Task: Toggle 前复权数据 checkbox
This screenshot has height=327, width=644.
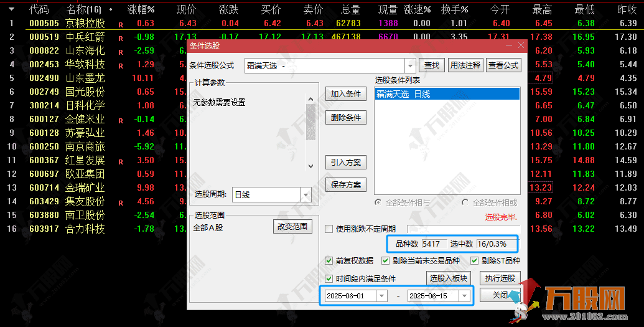Action: tap(329, 260)
